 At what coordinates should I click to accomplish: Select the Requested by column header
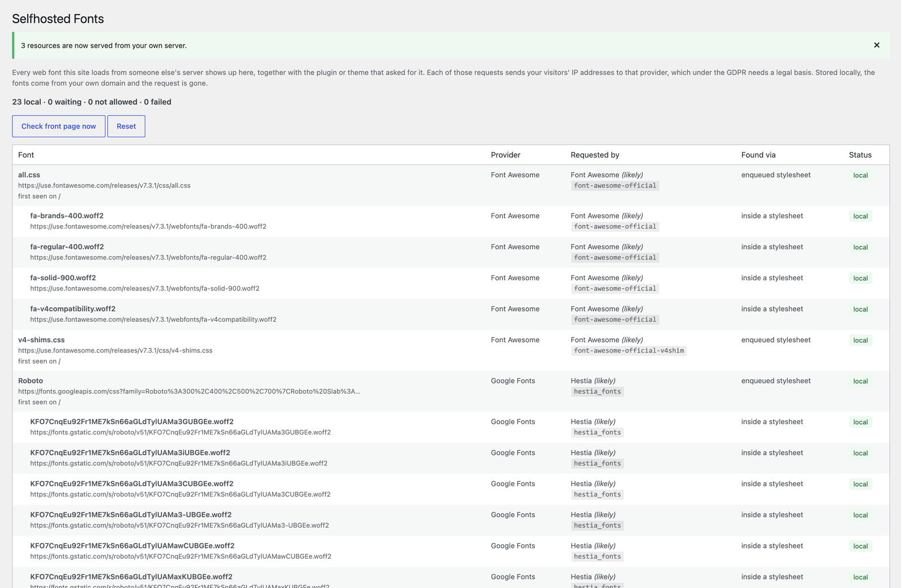[595, 155]
